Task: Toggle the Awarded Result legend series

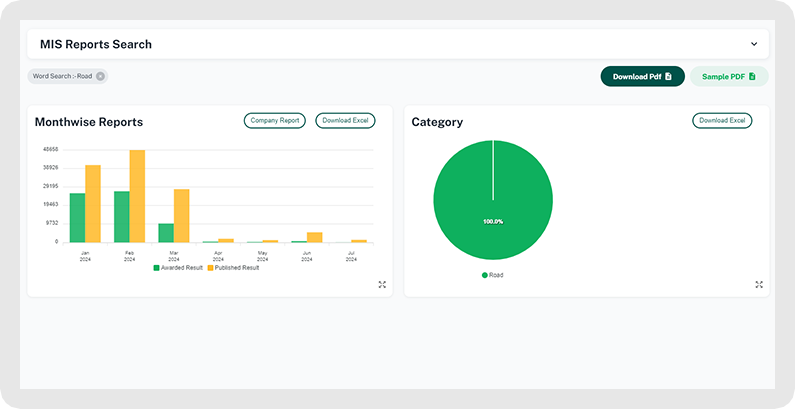Action: pos(178,268)
